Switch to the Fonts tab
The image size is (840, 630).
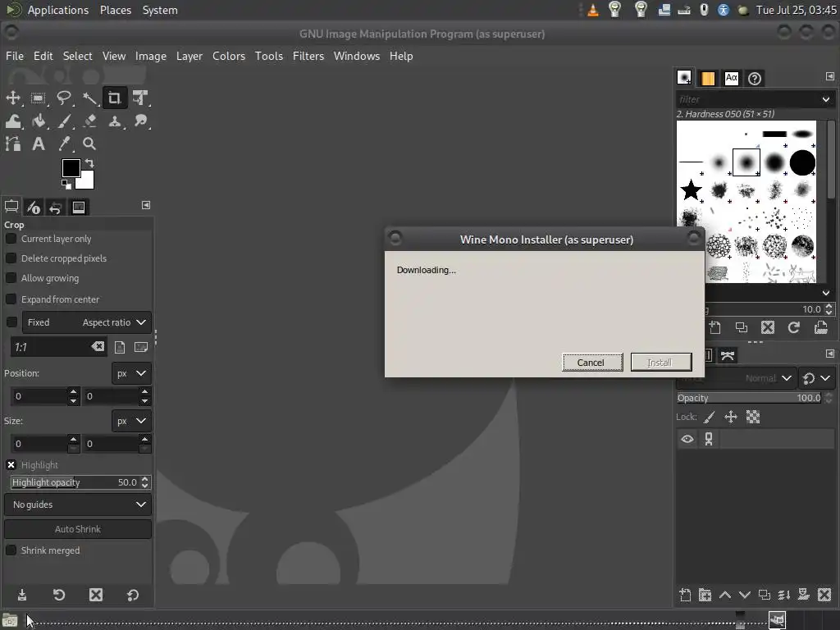731,78
